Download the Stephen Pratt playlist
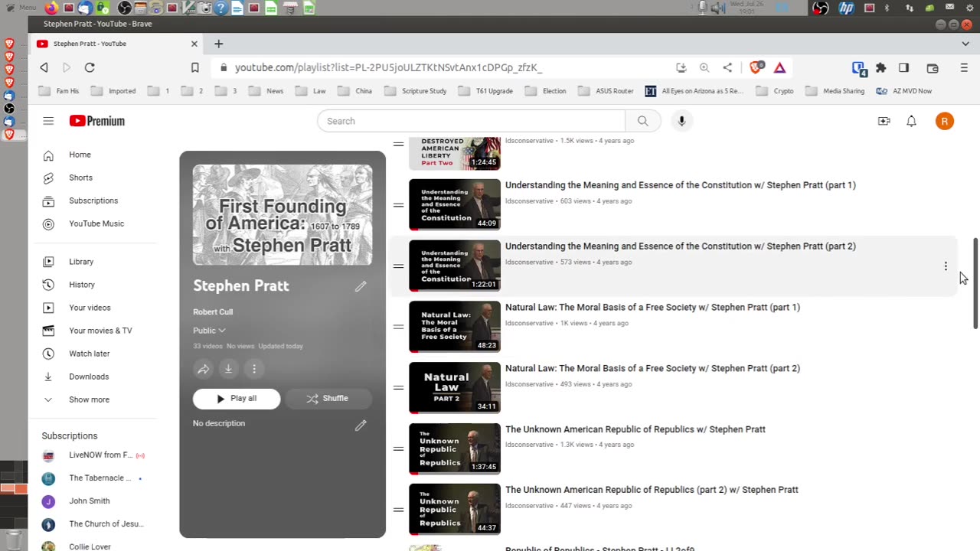 (x=228, y=369)
